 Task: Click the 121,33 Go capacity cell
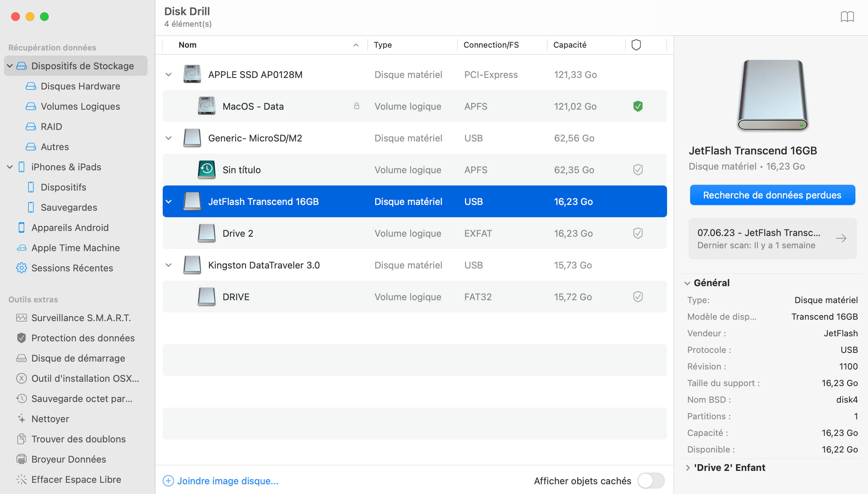coord(575,75)
